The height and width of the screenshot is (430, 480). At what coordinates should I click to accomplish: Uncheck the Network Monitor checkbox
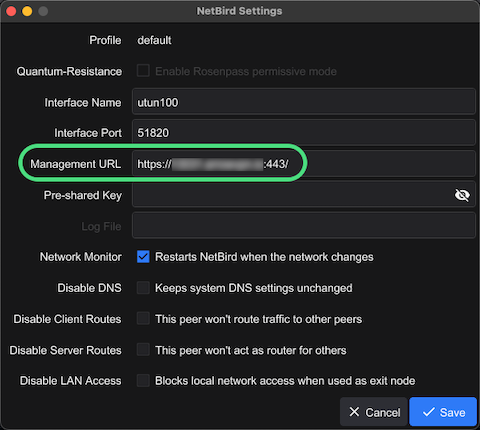pyautogui.click(x=143, y=257)
